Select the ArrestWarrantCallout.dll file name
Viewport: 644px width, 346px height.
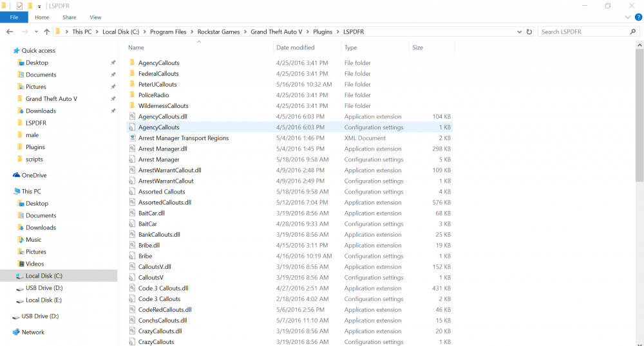coord(169,170)
